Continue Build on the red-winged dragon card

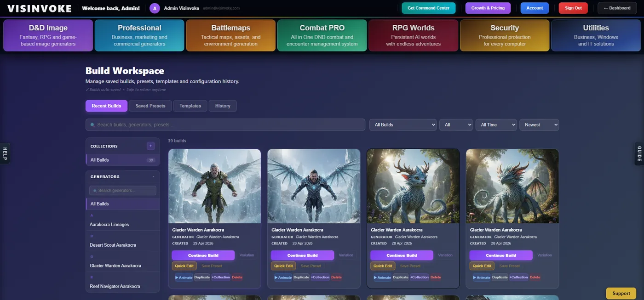coord(501,255)
